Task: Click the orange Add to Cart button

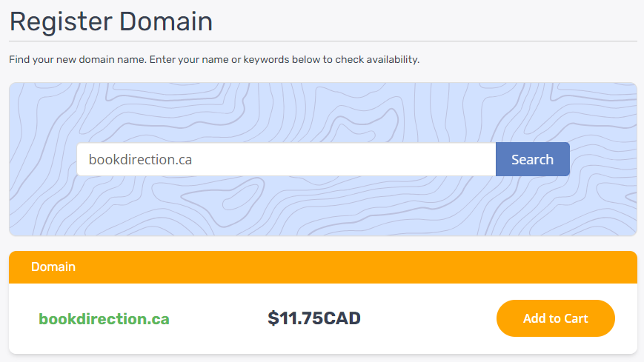Action: (x=555, y=318)
